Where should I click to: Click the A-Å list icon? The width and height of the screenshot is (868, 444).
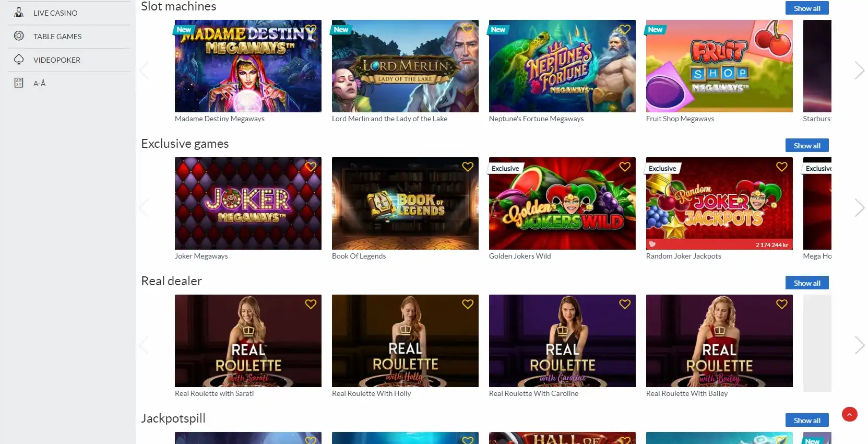19,83
